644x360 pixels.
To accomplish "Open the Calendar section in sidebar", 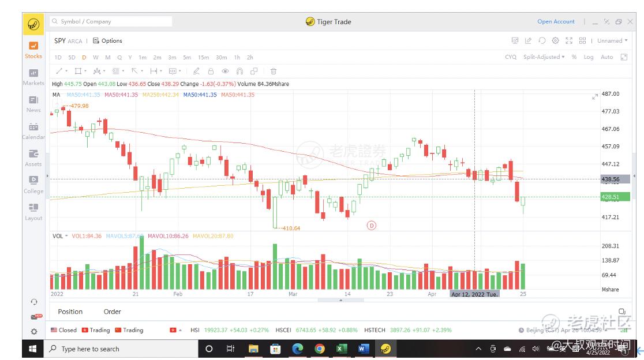I will click(x=33, y=132).
